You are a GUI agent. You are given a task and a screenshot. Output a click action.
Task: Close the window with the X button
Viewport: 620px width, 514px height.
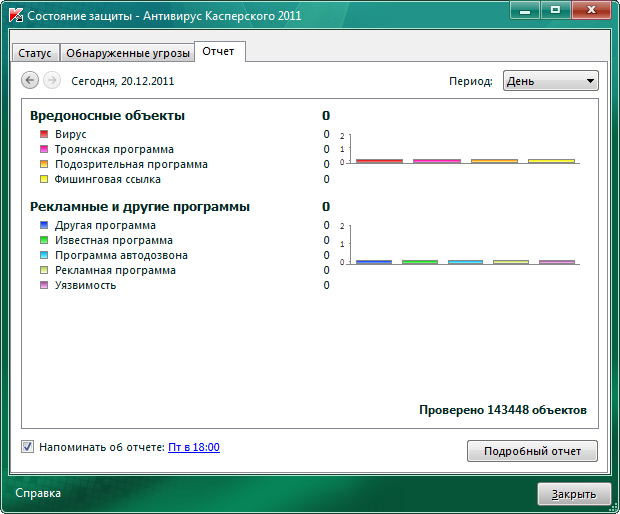[591, 10]
